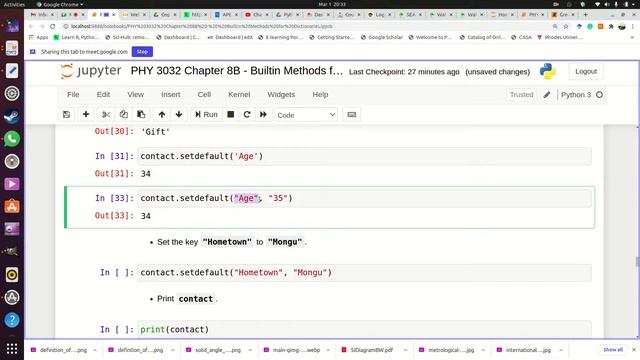
Task: Open Steam from the Ubuntu dock
Action: coord(12,116)
